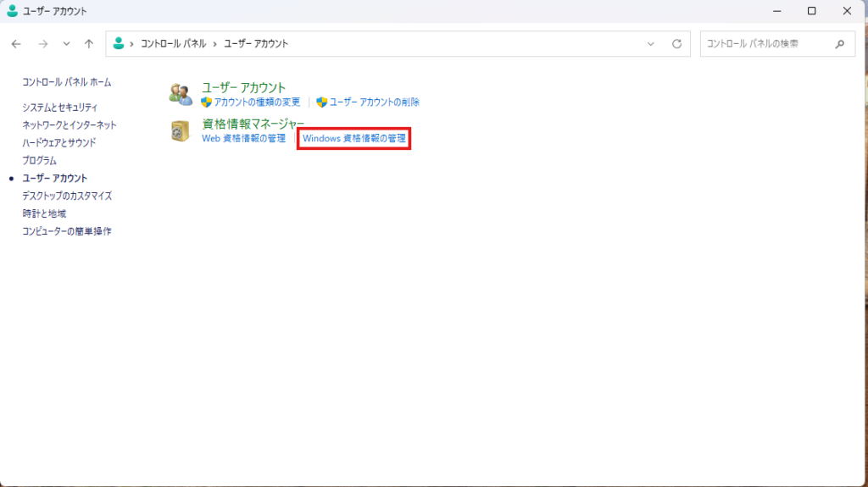Close the ユーザー アカウント window
Image resolution: width=868 pixels, height=487 pixels.
coord(847,11)
